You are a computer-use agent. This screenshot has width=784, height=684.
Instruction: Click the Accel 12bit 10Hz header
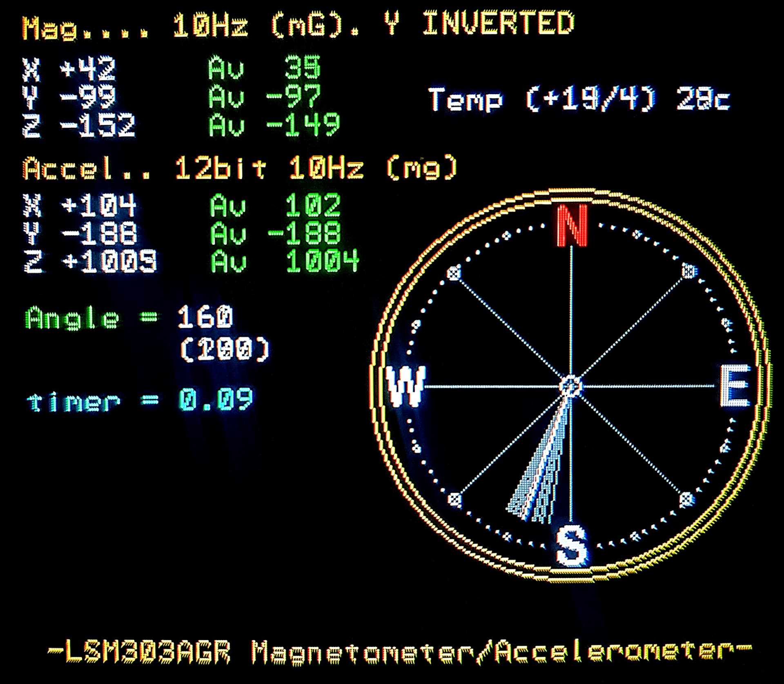click(x=240, y=168)
